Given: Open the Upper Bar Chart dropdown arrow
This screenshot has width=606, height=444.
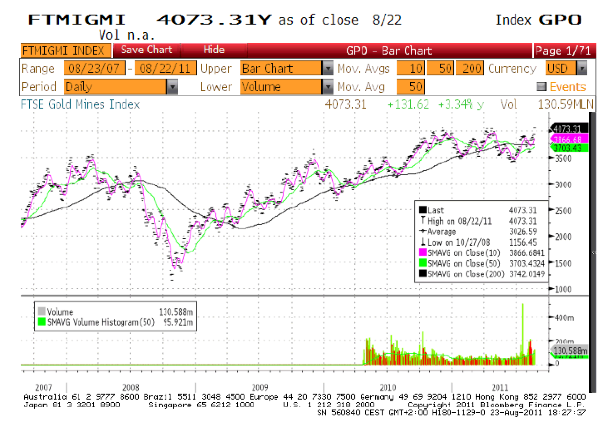Looking at the screenshot, I should point(327,68).
